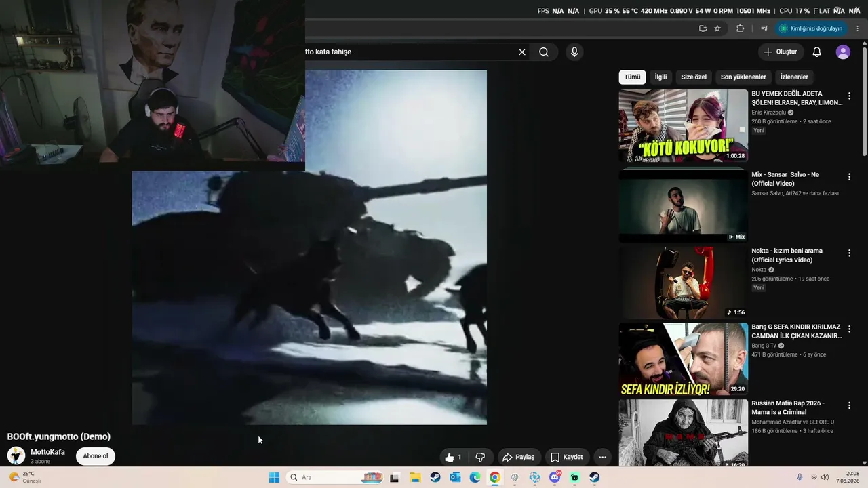868x488 pixels.
Task: Open the purple account avatar menu
Action: (843, 52)
